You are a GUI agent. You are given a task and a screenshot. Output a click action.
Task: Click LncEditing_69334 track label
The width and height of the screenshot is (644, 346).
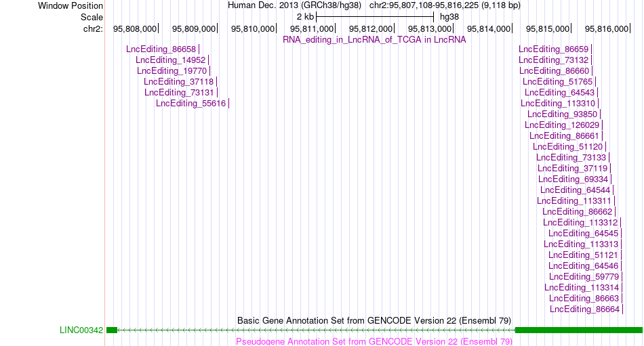coord(573,179)
